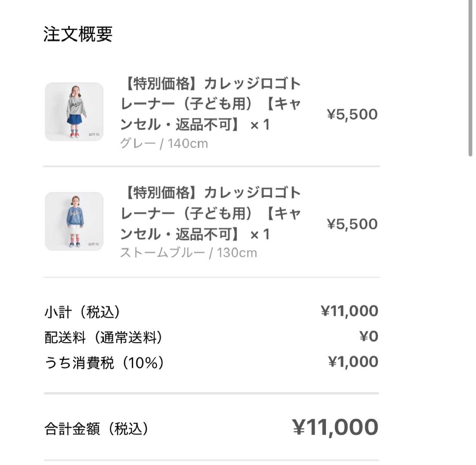Screen dimensions: 476x465
Task: Click the 注文概要 heading
Action: point(78,35)
